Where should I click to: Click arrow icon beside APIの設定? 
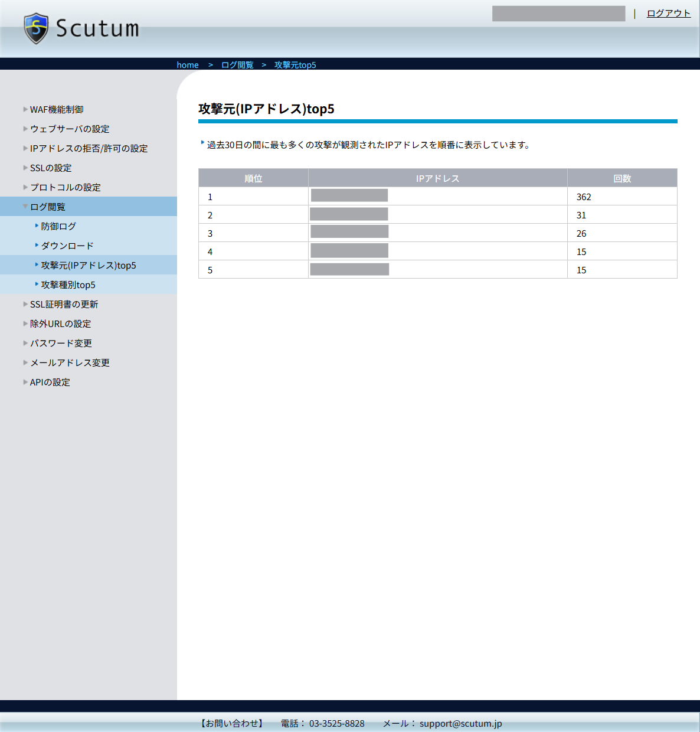coord(25,382)
